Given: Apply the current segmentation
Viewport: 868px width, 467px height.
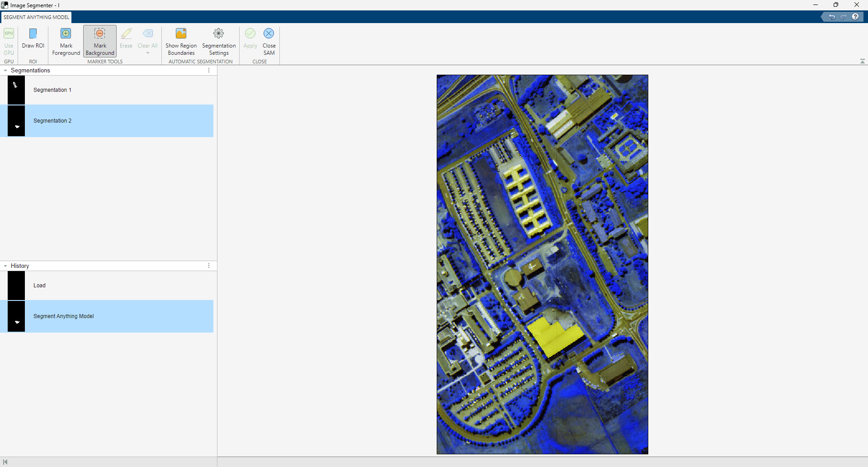Looking at the screenshot, I should click(250, 40).
